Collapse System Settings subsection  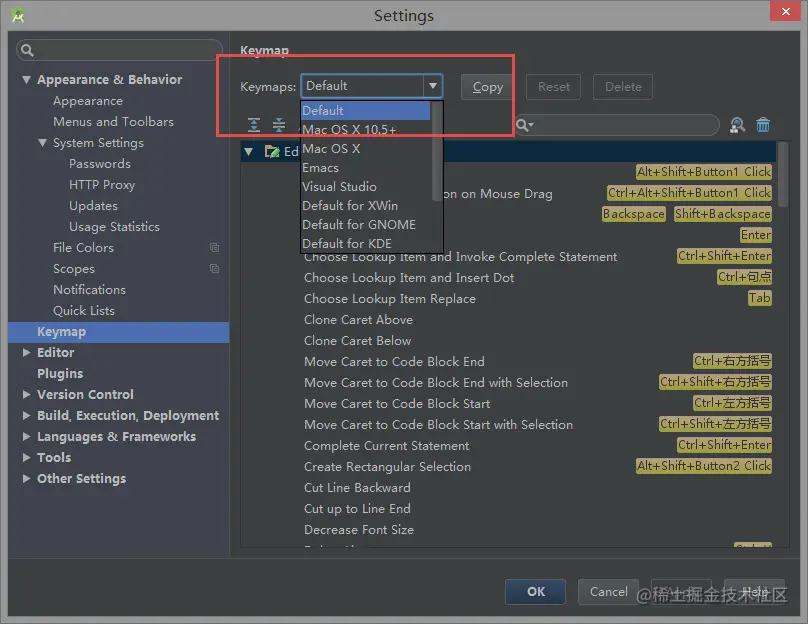point(42,143)
